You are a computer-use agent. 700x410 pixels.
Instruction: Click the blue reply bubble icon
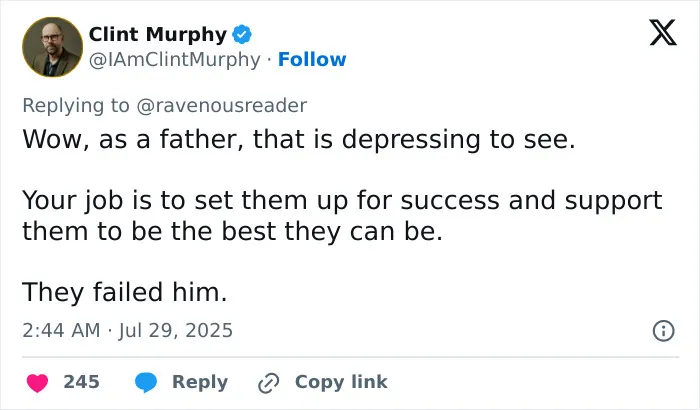(146, 382)
